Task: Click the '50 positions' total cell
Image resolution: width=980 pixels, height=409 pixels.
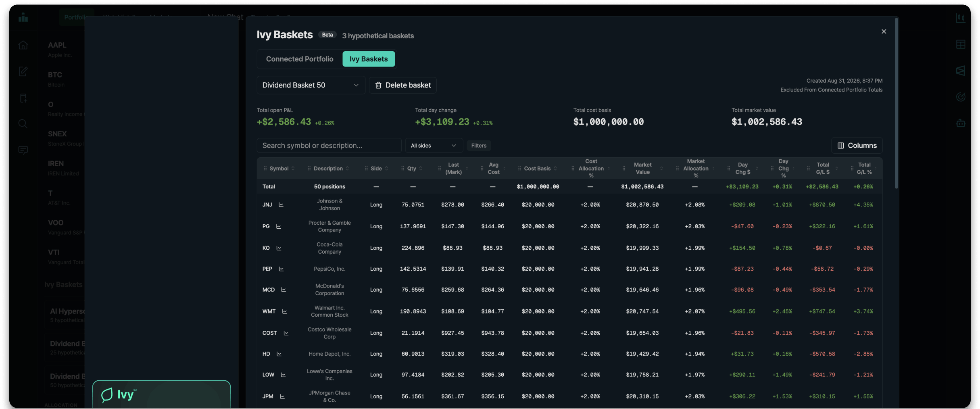Action: pyautogui.click(x=329, y=187)
